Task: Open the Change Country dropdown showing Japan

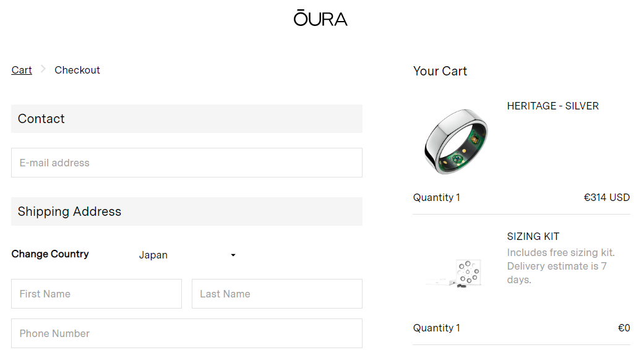Action: [186, 255]
